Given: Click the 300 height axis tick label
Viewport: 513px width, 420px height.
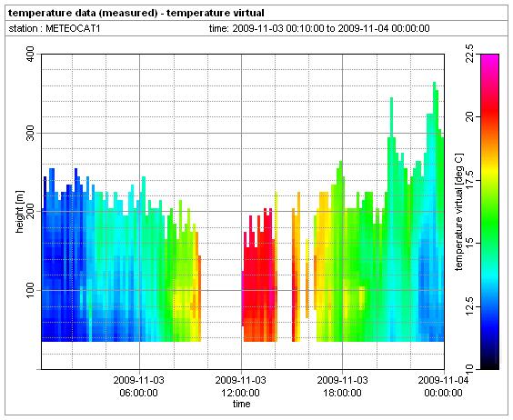Looking at the screenshot, I should coord(30,133).
